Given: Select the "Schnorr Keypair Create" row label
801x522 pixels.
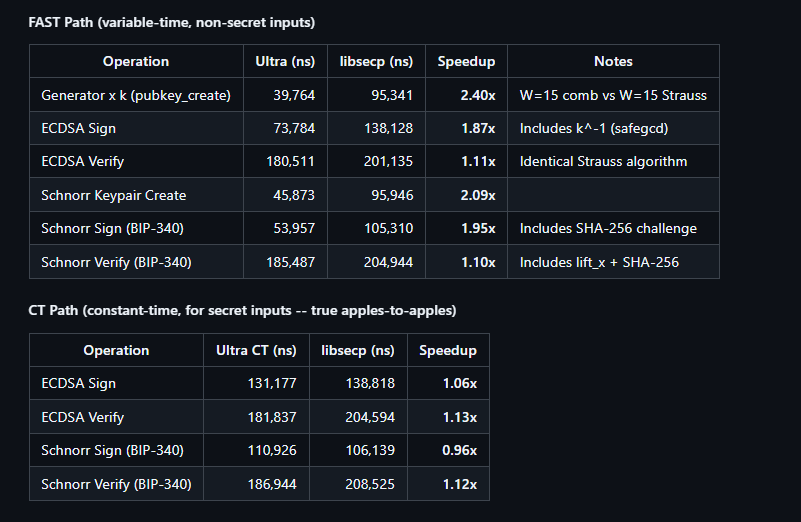Looking at the screenshot, I should pos(114,195).
